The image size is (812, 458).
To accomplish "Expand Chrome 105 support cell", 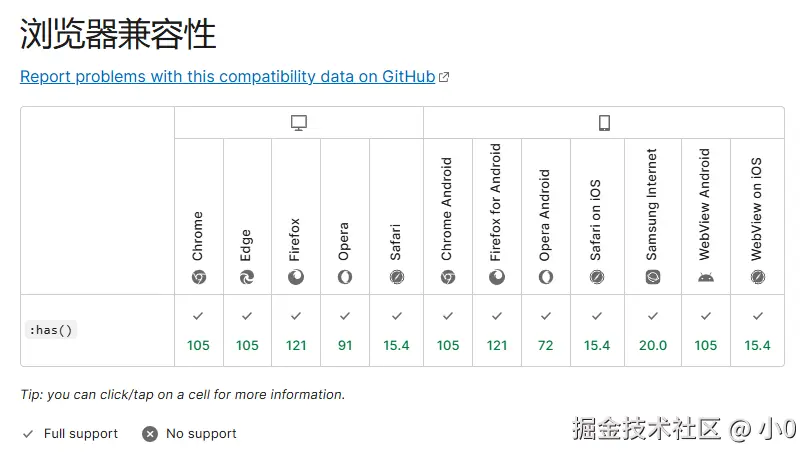I will pos(199,331).
